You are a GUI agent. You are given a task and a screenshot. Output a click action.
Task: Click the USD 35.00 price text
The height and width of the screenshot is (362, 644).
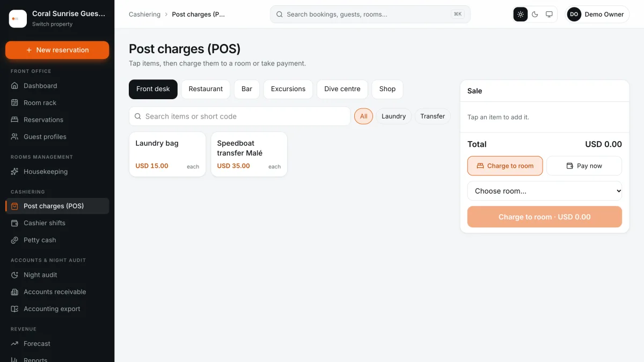click(233, 166)
